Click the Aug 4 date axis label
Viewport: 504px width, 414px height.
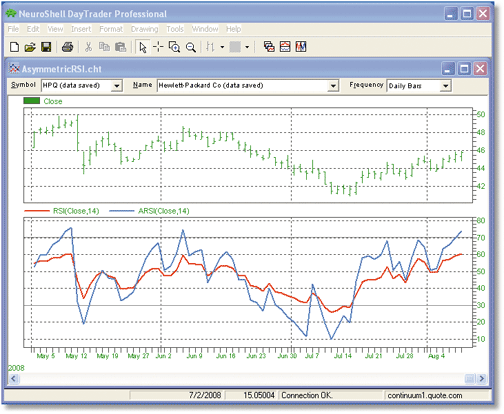click(x=436, y=356)
